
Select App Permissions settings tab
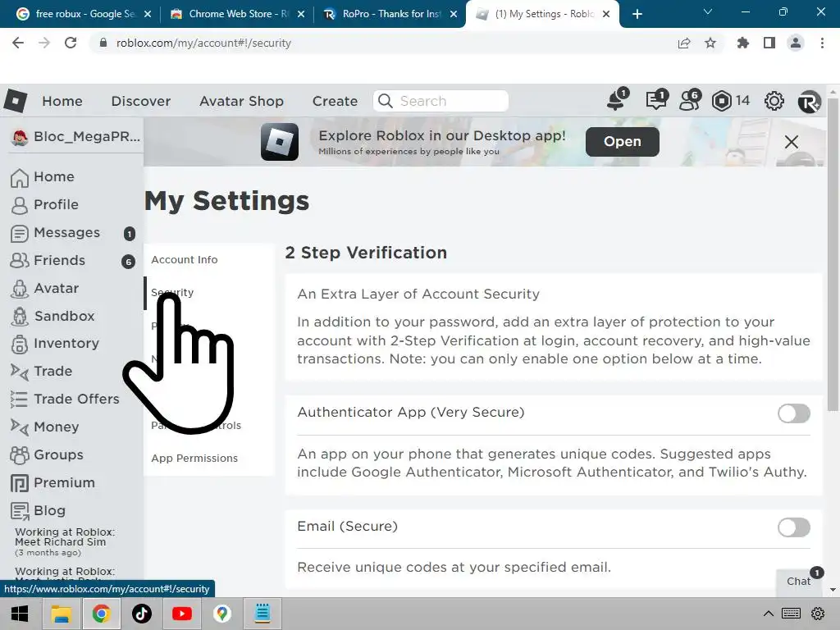tap(194, 459)
